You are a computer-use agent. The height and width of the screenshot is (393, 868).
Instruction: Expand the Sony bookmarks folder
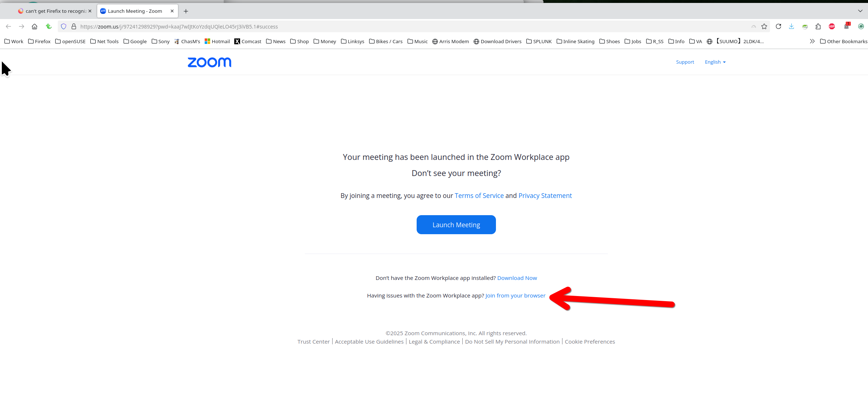coord(161,41)
